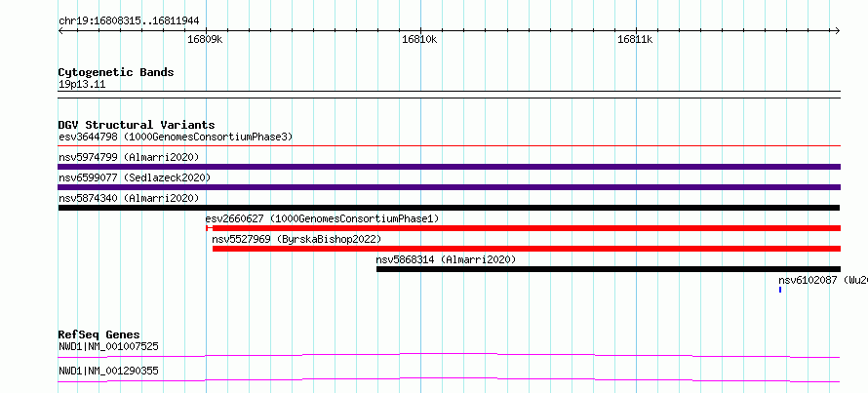Click the purple nsv5974799 variant bar
This screenshot has width=868, height=393.
coord(450,167)
